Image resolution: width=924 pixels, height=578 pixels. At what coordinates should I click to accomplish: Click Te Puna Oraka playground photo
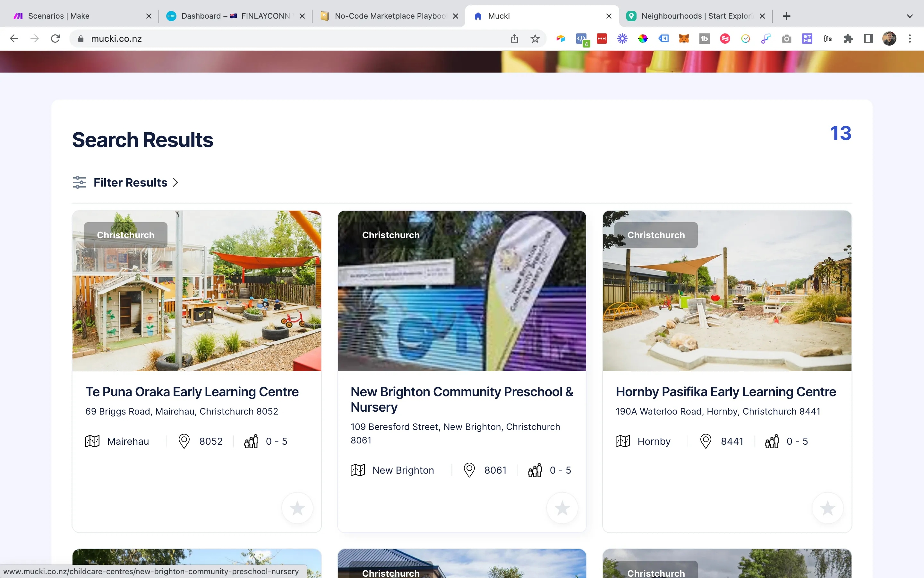(197, 291)
